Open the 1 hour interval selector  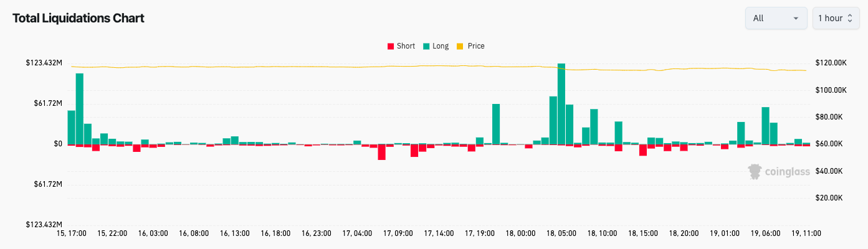(834, 18)
